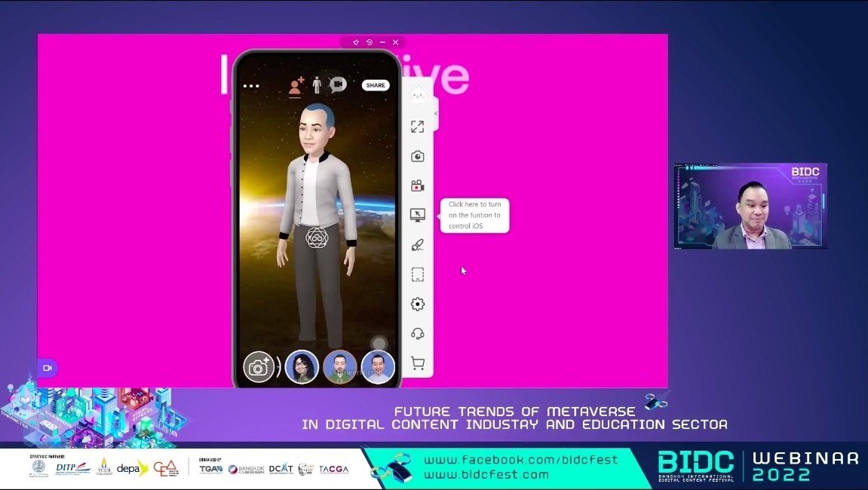
Task: Take a screenshot with the camera icon
Action: (x=417, y=157)
